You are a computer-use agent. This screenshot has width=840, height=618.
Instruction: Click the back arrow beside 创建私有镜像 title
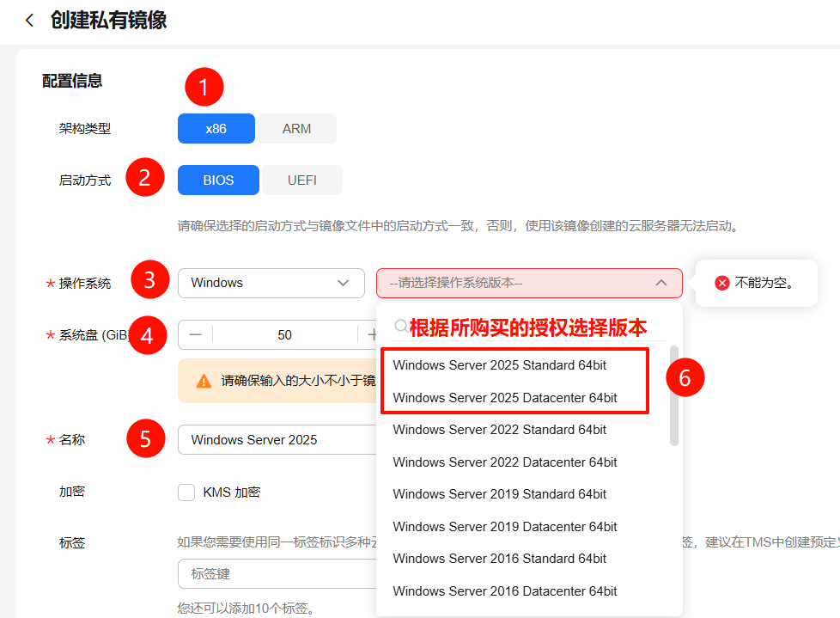coord(29,20)
